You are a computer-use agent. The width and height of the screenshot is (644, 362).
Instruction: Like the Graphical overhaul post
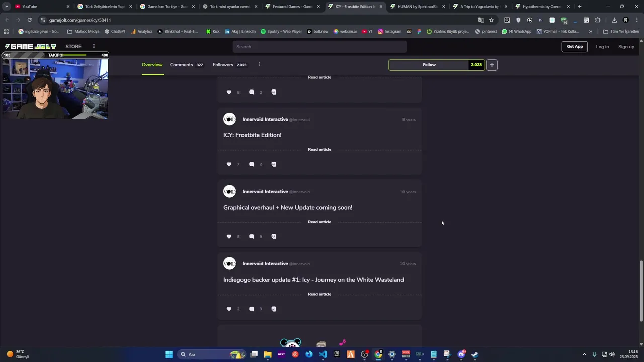[229, 237]
